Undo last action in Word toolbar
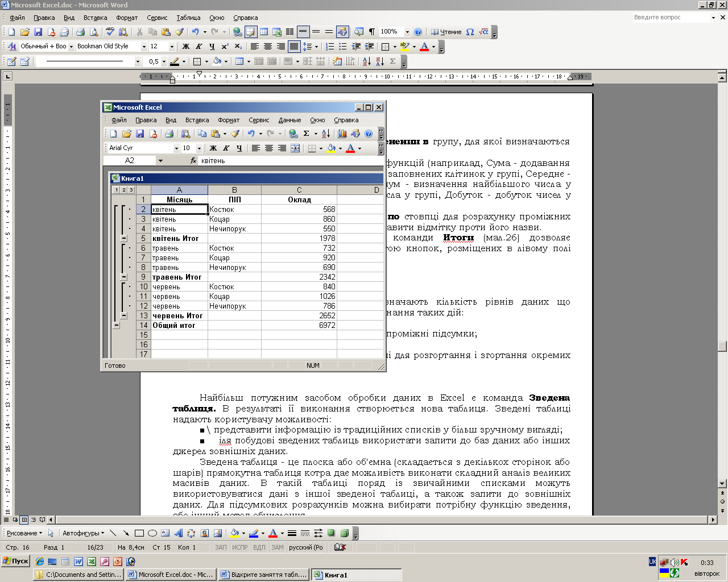Screen dimensions: 728x582 tap(196, 32)
